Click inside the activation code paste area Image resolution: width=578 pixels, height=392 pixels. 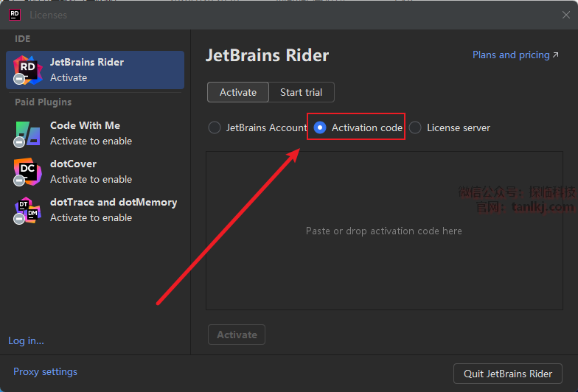[383, 231]
